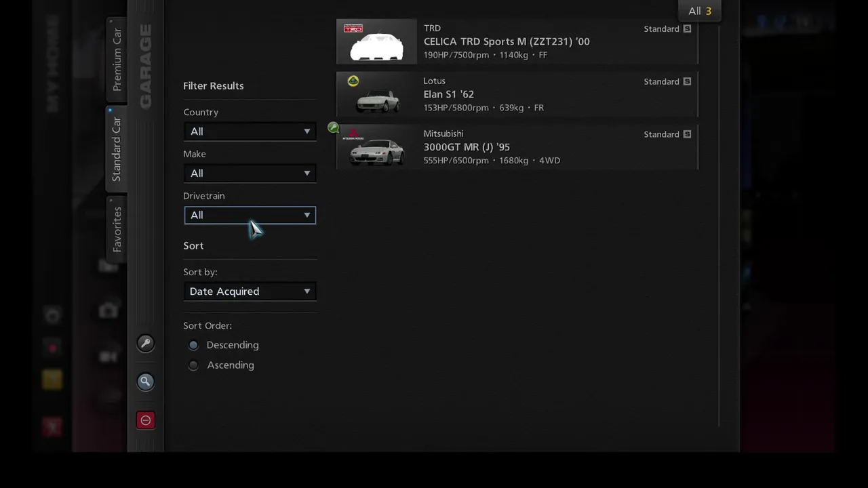
Task: Click 3000GT MR (J) '95 car name
Action: [467, 147]
